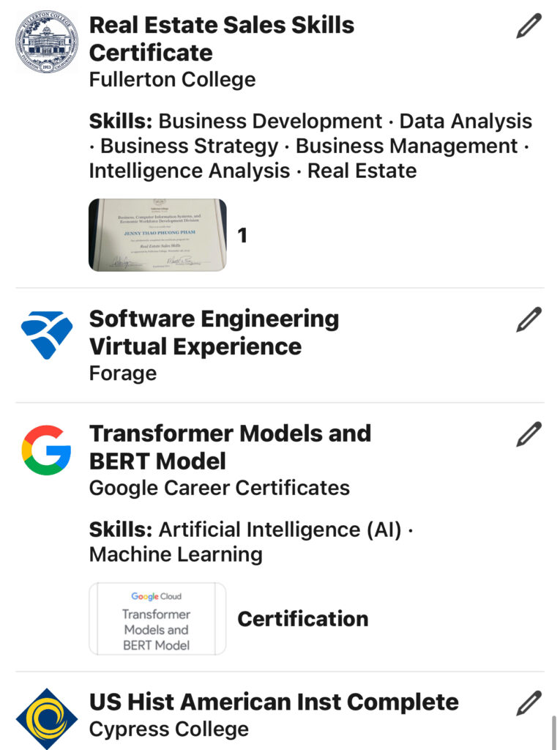The width and height of the screenshot is (560, 750).
Task: Open the Software Engineering Virtual Experience title
Action: (x=214, y=333)
